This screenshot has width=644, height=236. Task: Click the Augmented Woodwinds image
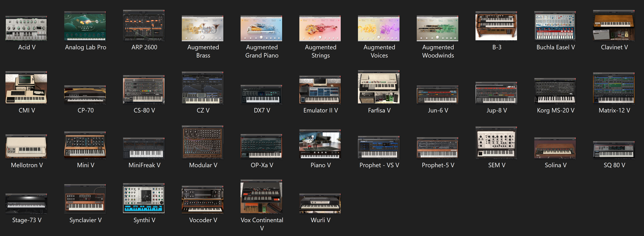(438, 28)
